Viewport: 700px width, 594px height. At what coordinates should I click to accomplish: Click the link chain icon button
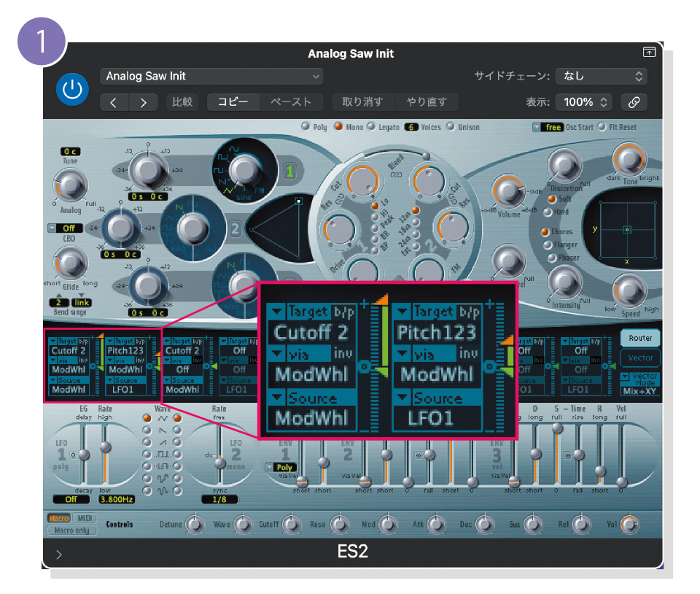pos(634,102)
